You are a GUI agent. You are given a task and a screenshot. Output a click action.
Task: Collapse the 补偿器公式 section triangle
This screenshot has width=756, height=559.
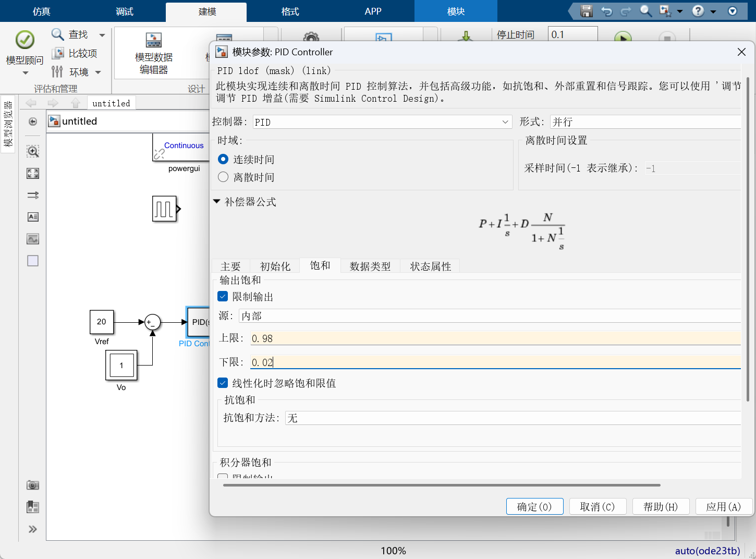click(x=217, y=201)
